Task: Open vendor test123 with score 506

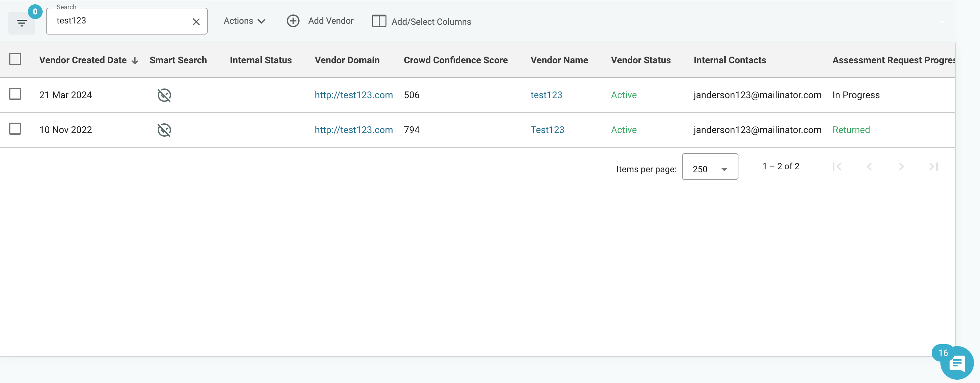Action: 546,95
